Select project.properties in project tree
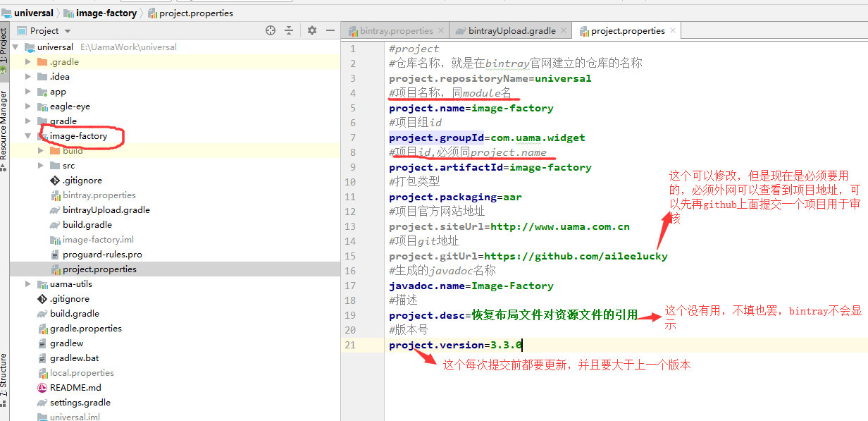The width and height of the screenshot is (868, 421). [x=99, y=269]
